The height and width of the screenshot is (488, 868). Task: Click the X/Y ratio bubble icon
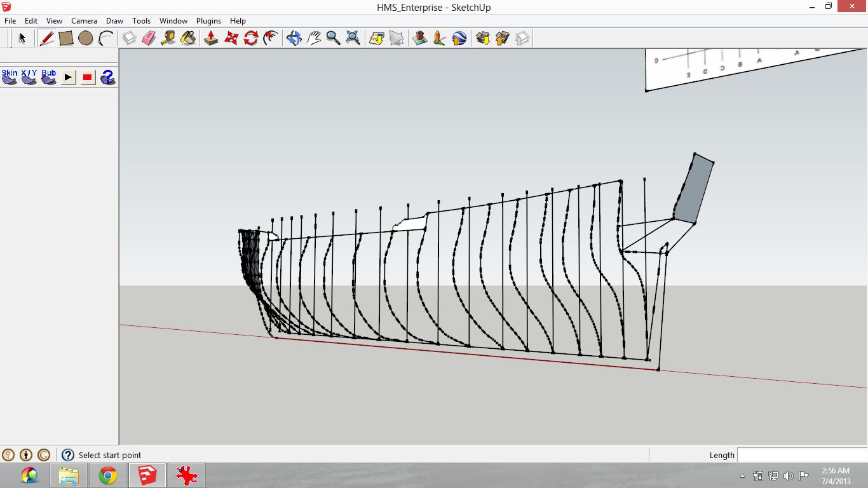click(29, 77)
